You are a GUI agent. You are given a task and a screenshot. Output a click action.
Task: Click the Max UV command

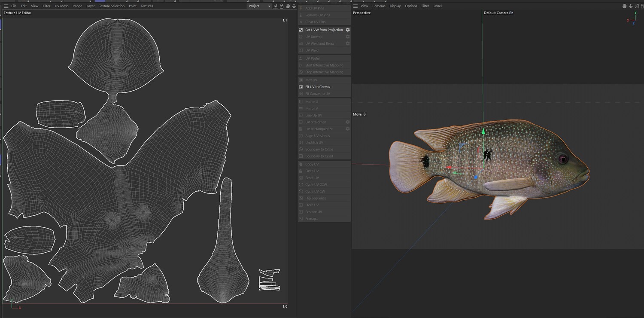324,80
